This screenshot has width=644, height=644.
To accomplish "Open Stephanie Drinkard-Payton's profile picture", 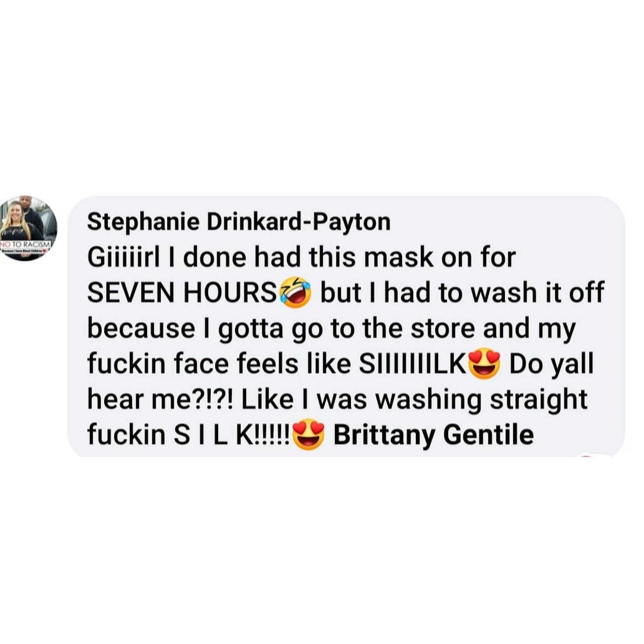I will (28, 228).
